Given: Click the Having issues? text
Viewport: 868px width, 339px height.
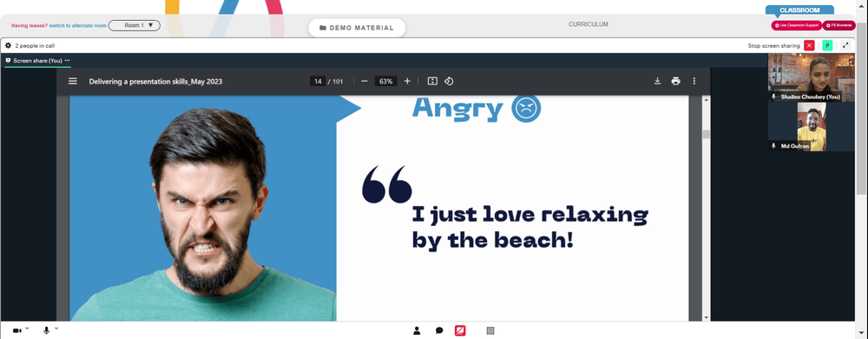Looking at the screenshot, I should 30,25.
